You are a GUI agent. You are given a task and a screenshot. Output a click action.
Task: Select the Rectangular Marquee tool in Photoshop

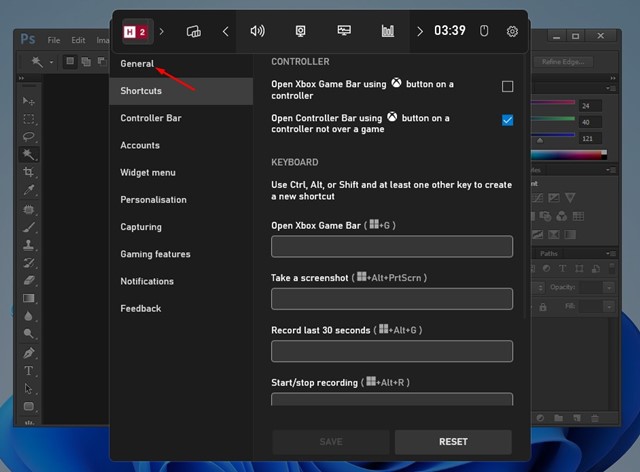tap(29, 119)
